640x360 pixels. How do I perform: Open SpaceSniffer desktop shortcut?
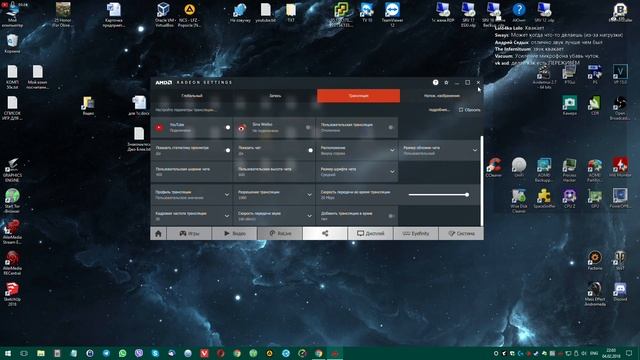point(544,199)
